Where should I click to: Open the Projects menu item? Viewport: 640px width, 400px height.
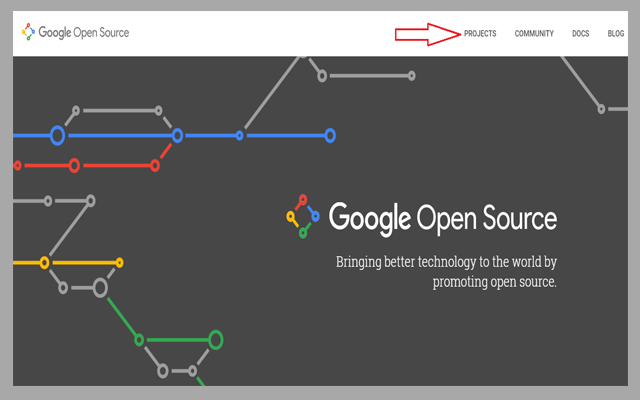coord(480,34)
